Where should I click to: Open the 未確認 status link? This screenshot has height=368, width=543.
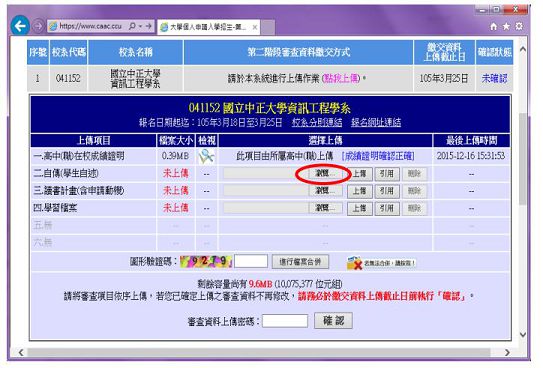[495, 79]
